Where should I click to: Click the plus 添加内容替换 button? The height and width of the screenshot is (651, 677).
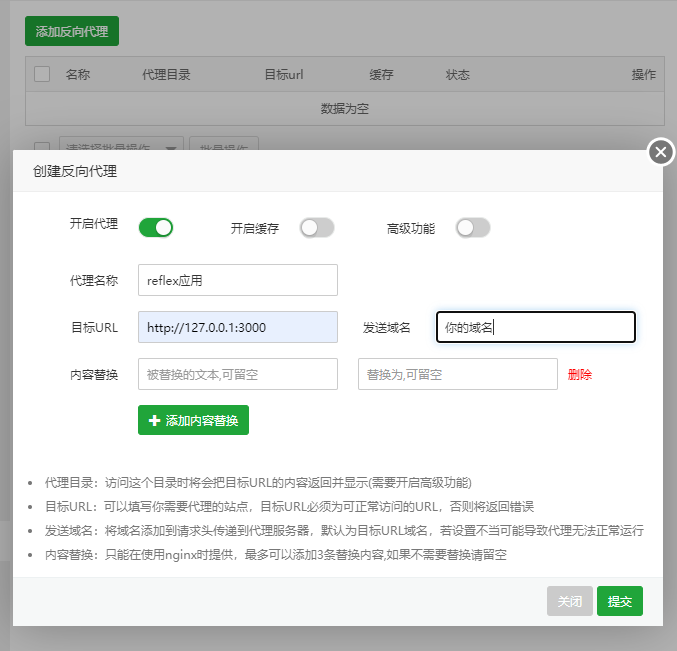[x=193, y=421]
